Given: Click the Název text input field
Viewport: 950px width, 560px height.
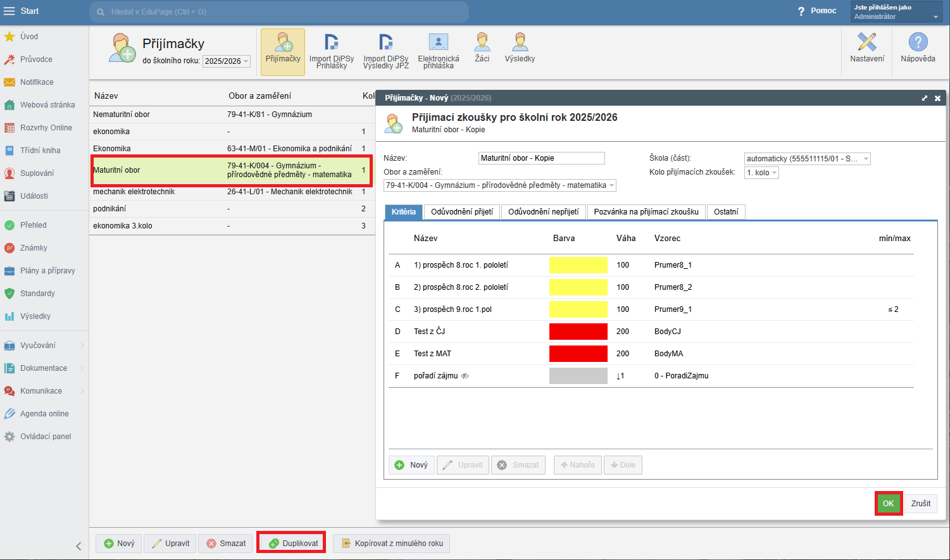Looking at the screenshot, I should click(x=542, y=158).
